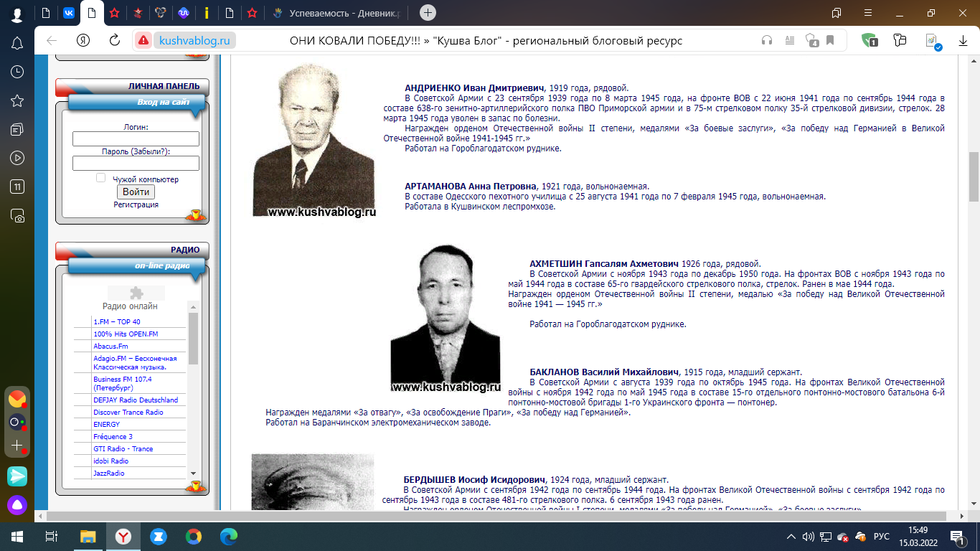
Task: Open the 'Регистрация' link
Action: 136,204
